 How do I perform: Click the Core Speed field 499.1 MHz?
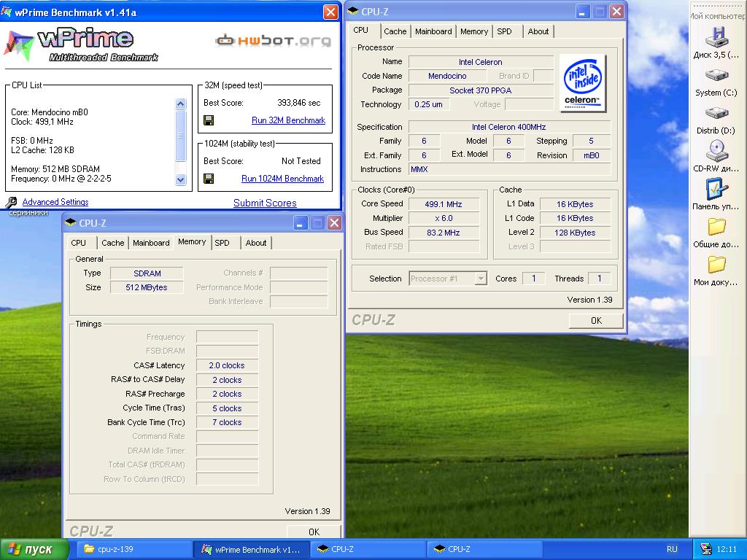coord(444,204)
